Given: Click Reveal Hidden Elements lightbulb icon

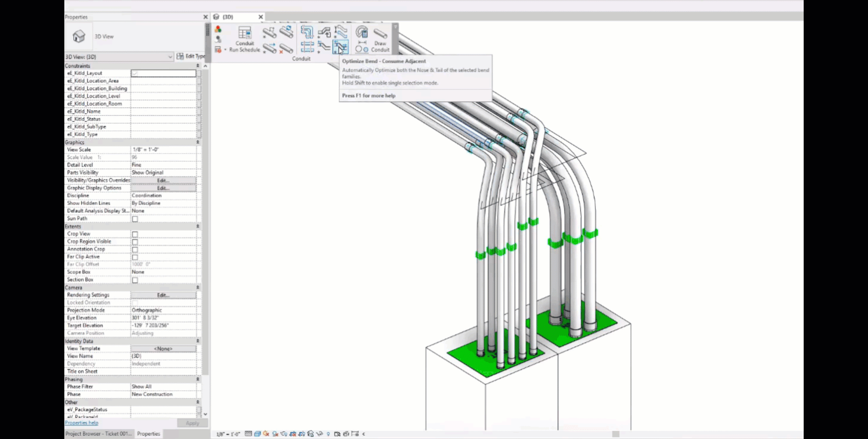Looking at the screenshot, I should (328, 434).
